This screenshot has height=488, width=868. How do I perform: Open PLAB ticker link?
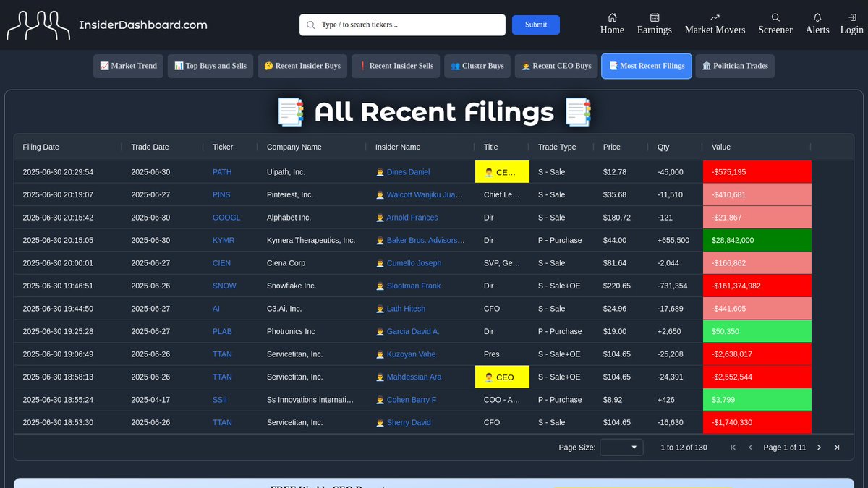223,331
